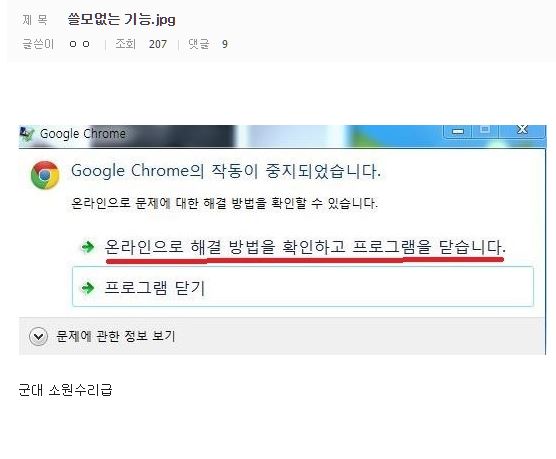
Task: Click the view count 207
Action: pos(158,44)
